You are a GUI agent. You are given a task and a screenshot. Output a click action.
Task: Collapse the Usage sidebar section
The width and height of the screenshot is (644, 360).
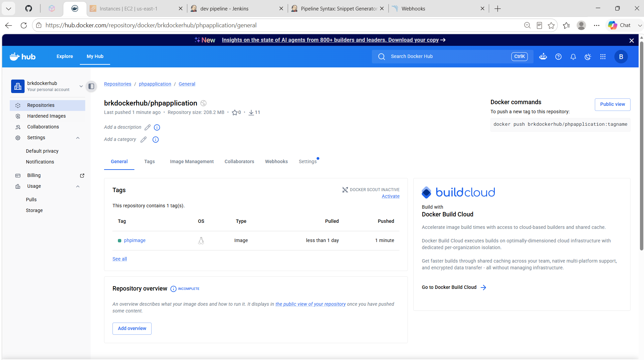78,186
